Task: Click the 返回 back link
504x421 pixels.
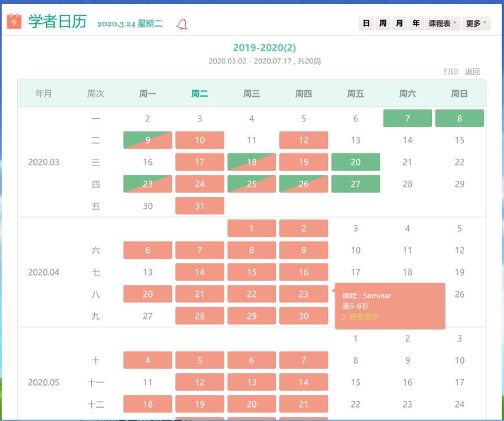Action: [472, 71]
